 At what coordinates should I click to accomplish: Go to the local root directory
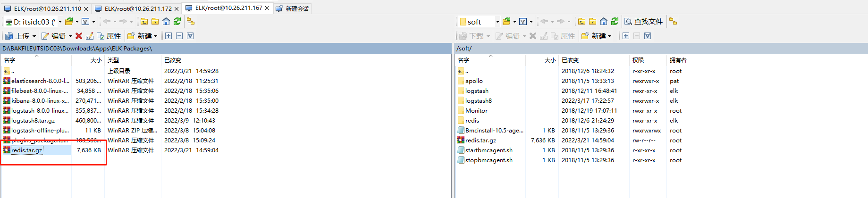click(x=155, y=21)
